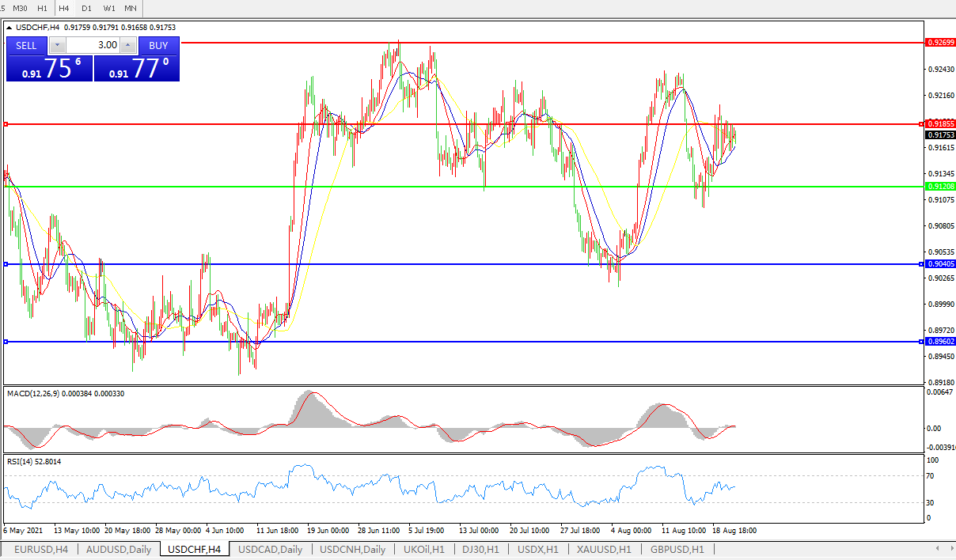956x560 pixels.
Task: Click the SELL button at 0.91756
Action: tap(26, 46)
